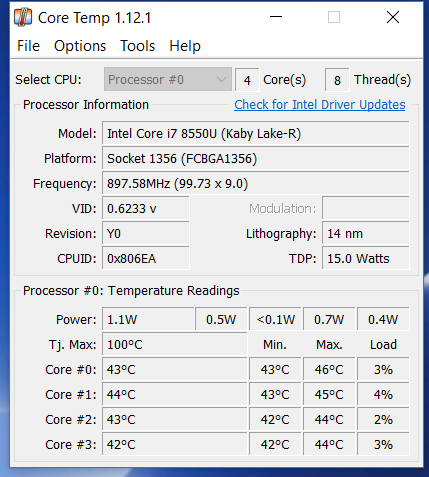
Task: Click the thread count field showing 8
Action: pyautogui.click(x=337, y=80)
